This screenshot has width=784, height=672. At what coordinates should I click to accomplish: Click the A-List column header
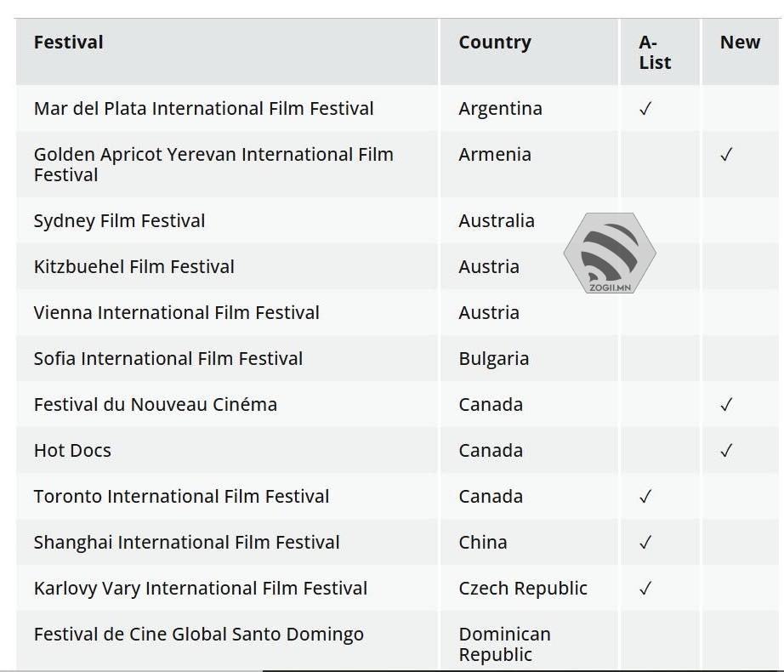pyautogui.click(x=655, y=53)
